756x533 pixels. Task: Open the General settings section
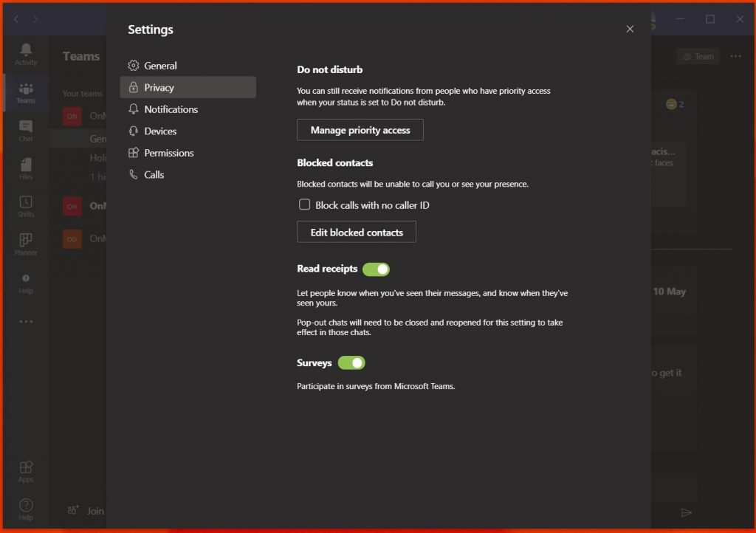[x=188, y=66]
